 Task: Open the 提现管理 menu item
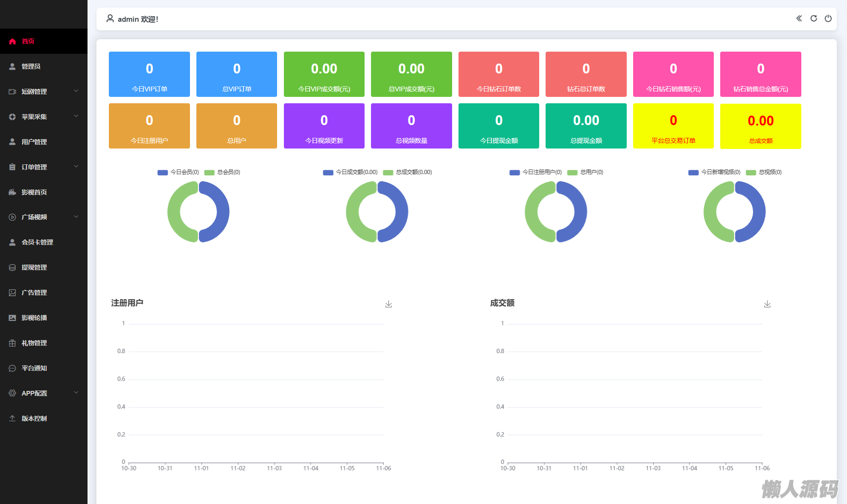coord(34,267)
